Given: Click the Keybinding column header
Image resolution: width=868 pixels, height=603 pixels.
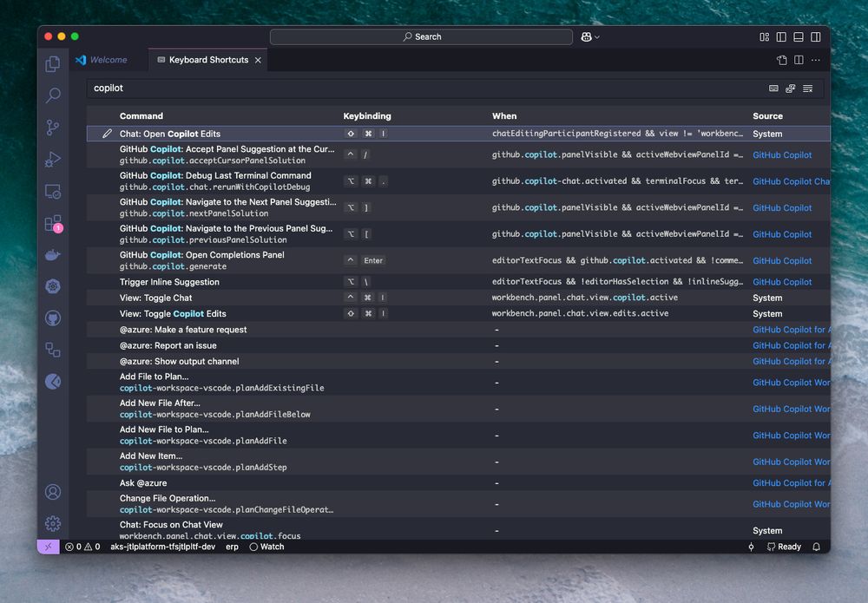Looking at the screenshot, I should click(x=367, y=116).
